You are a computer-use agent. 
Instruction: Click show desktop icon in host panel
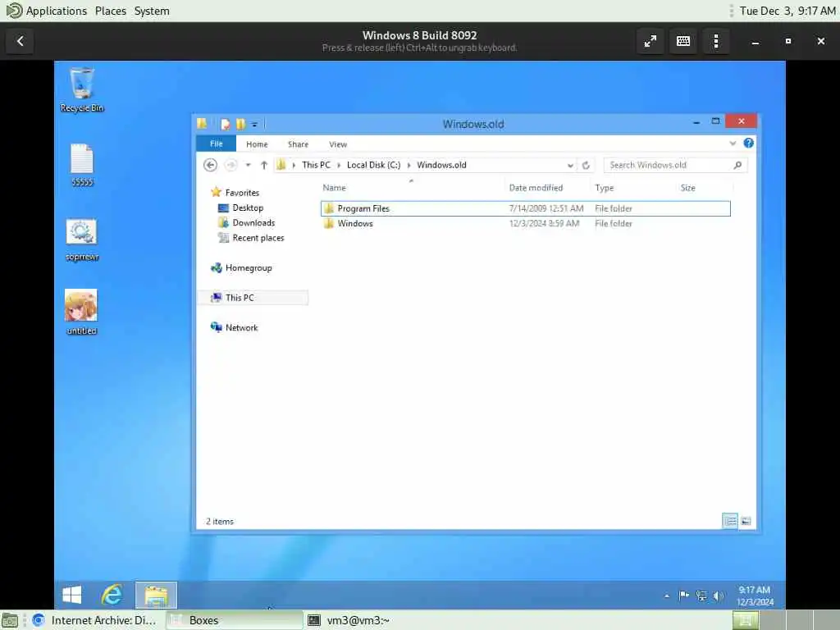point(10,620)
